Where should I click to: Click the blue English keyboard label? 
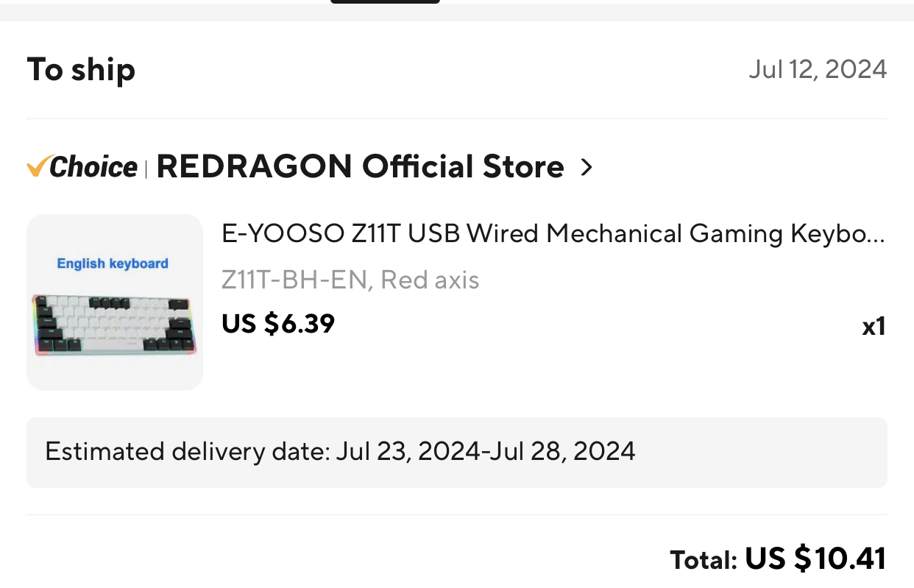click(x=113, y=263)
